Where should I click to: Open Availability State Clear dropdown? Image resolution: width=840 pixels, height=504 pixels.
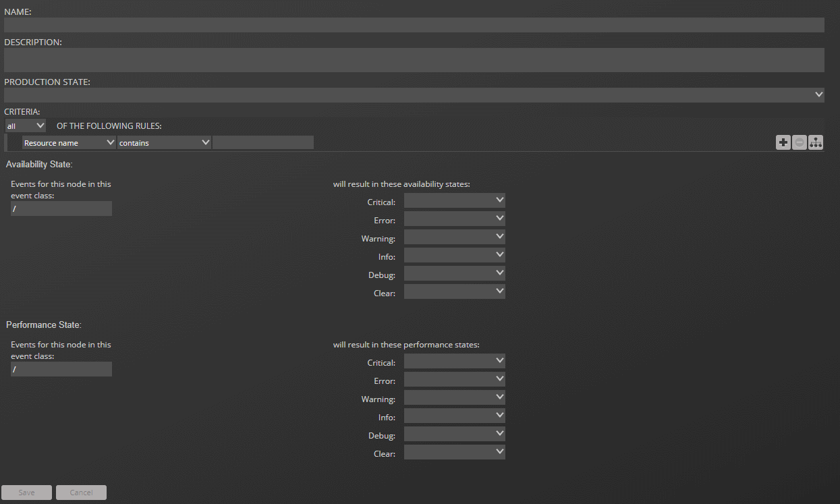455,291
